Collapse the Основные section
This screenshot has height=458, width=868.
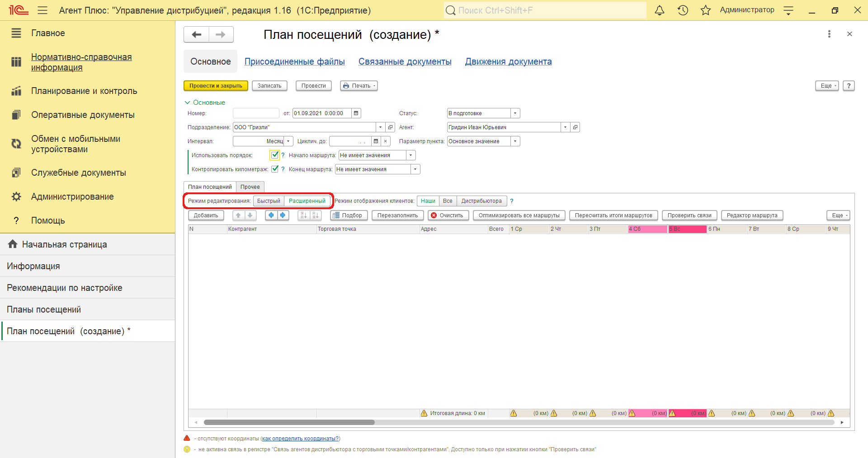point(205,103)
